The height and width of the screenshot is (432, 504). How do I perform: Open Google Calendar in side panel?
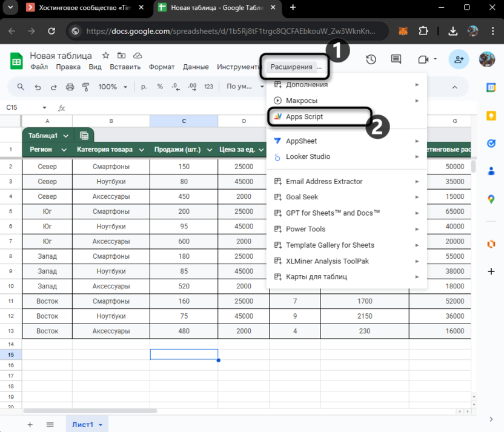(491, 88)
